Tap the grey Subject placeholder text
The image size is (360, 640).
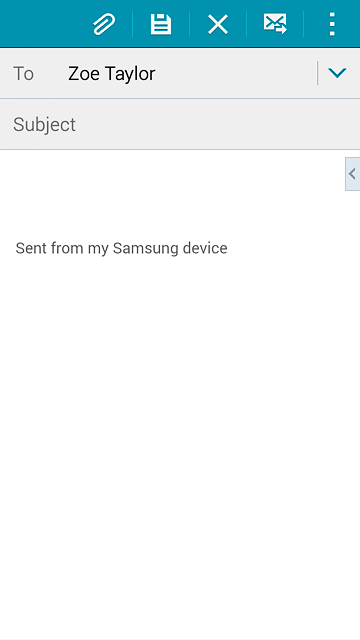coord(44,124)
